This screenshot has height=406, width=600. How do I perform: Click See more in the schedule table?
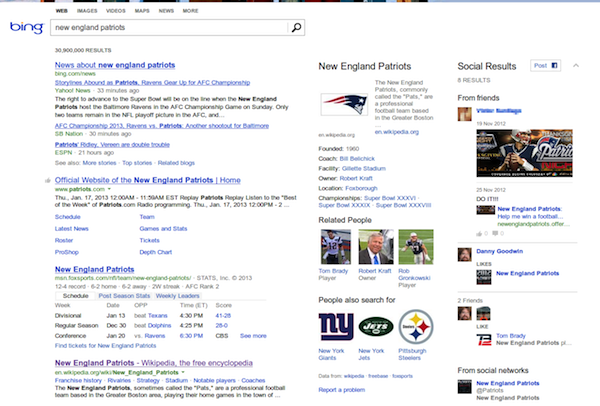[253, 336]
